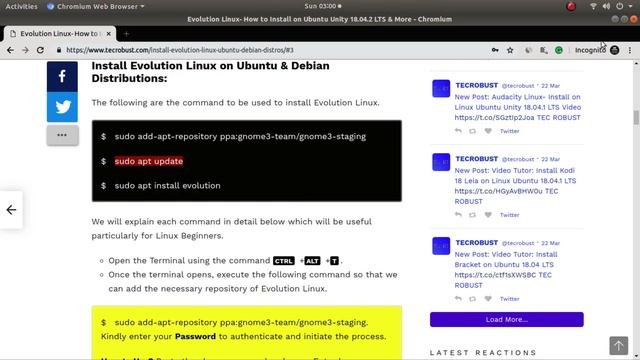The height and width of the screenshot is (360, 640).
Task: Like the Kodi 18 Leia tweet
Action: click(x=488, y=215)
